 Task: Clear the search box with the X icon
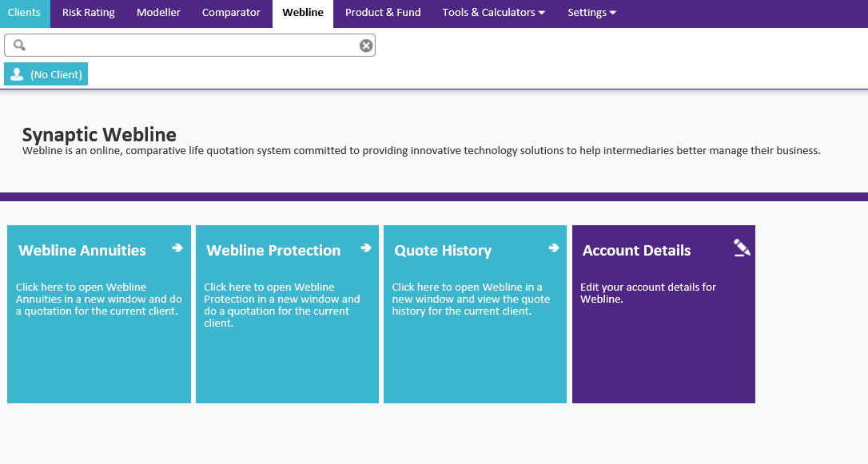click(366, 46)
